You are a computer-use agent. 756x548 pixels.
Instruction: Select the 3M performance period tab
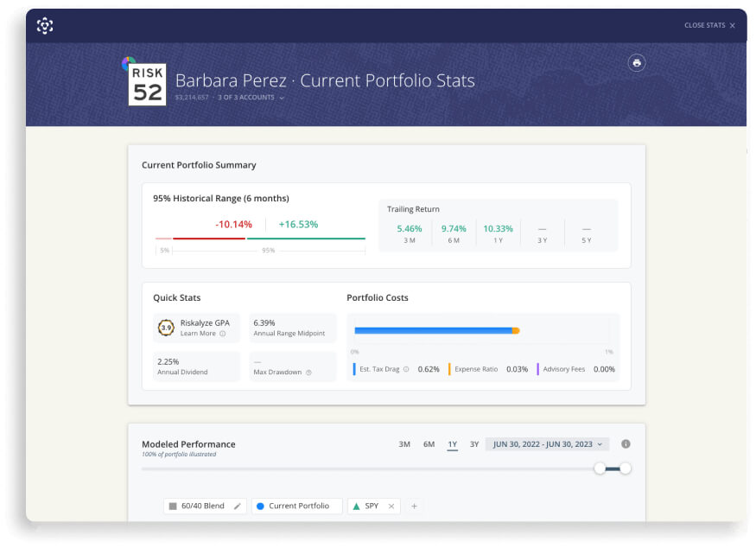click(x=404, y=444)
